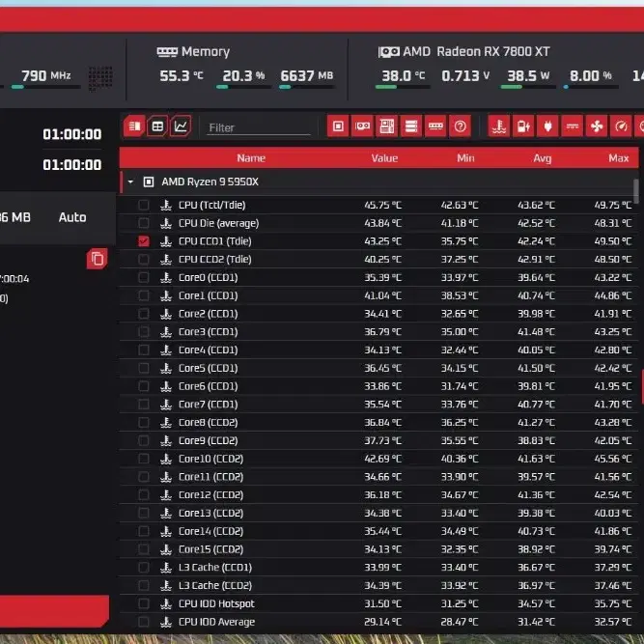Toggle the power plug sensor type filter

pyautogui.click(x=547, y=126)
